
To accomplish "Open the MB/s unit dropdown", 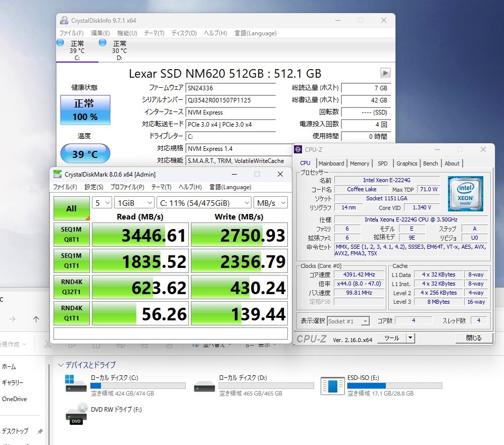I will [x=270, y=202].
